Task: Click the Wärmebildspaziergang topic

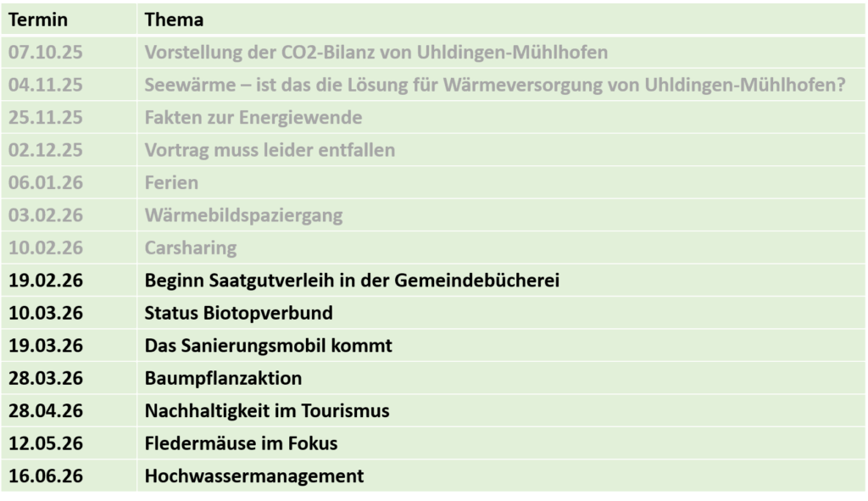Action: [244, 215]
